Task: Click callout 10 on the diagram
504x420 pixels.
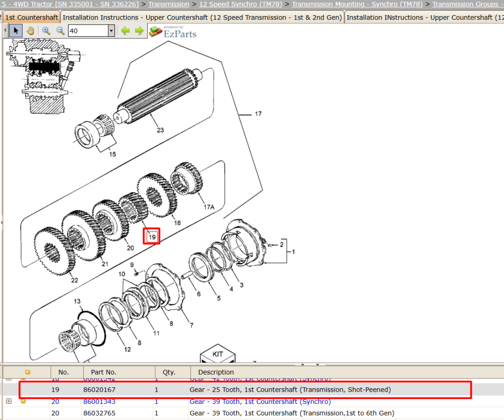Action: click(121, 274)
